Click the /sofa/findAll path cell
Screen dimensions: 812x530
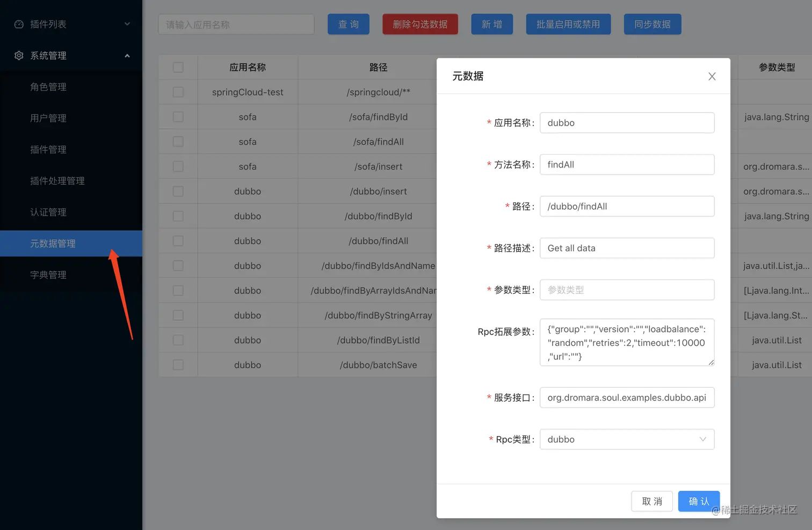pos(378,142)
